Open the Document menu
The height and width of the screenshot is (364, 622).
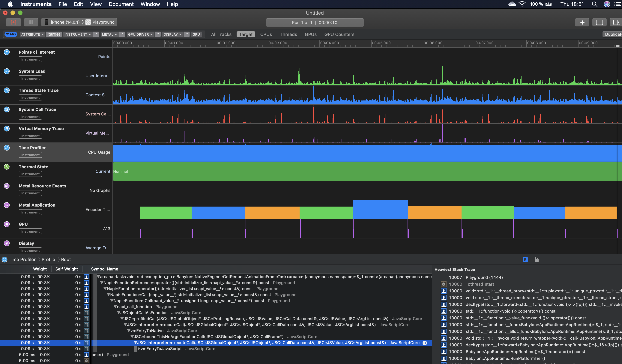click(x=121, y=4)
